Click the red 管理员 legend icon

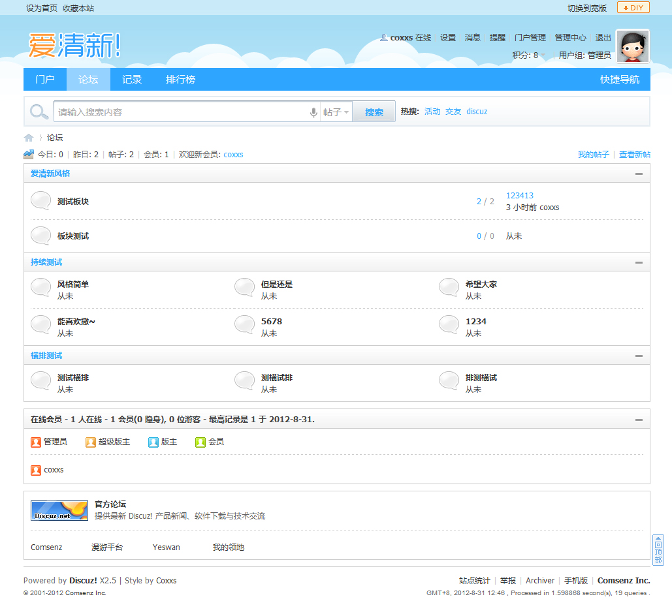(x=36, y=442)
